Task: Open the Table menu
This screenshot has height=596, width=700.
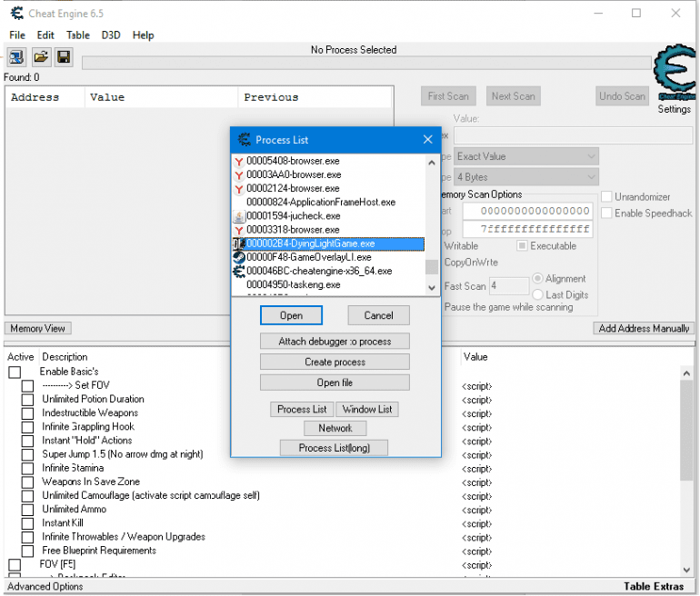Action: coord(78,35)
